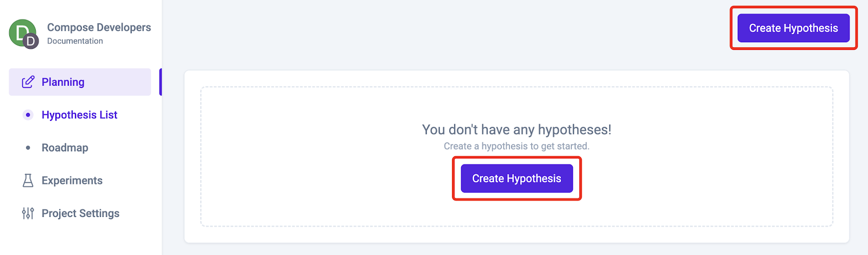
Task: Click the Compose Developers organization name
Action: click(x=99, y=27)
